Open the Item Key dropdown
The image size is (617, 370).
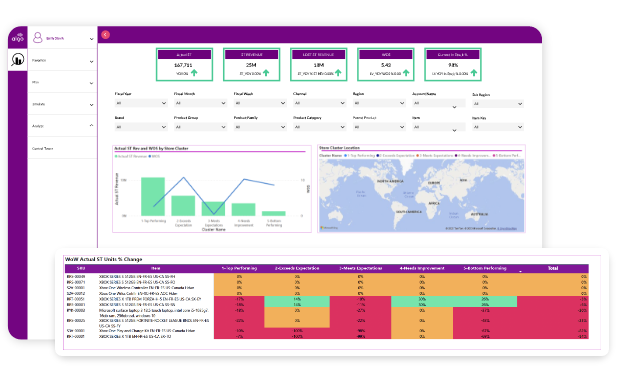pos(498,127)
